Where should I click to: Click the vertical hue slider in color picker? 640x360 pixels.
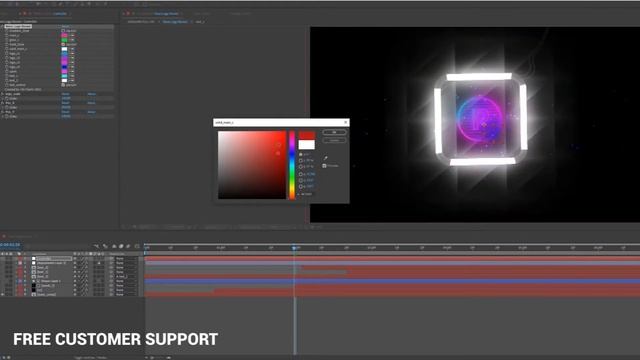292,165
